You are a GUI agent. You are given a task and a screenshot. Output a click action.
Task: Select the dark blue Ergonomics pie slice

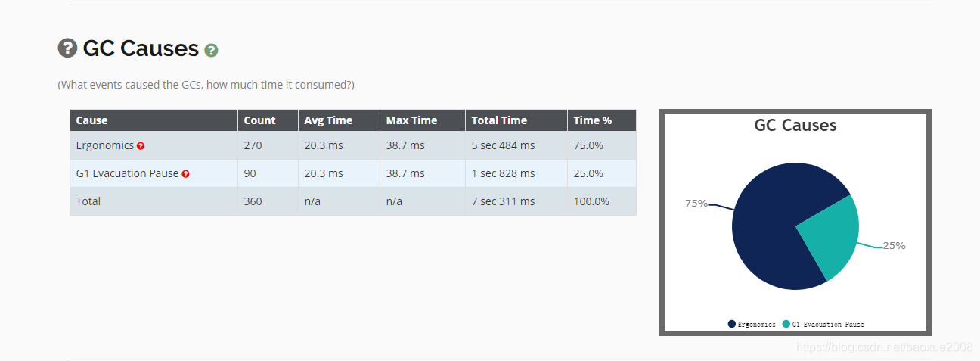point(764,235)
